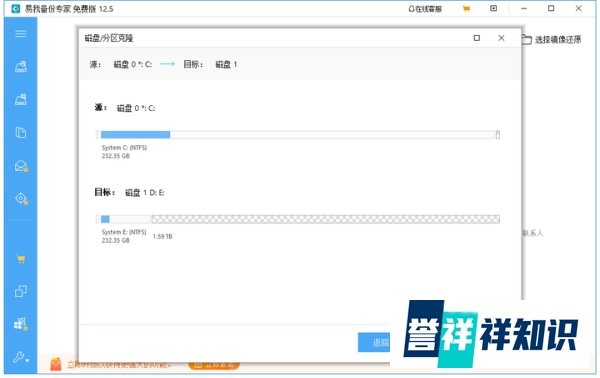600x378 pixels.
Task: Click the 返回 back button
Action: tap(374, 342)
